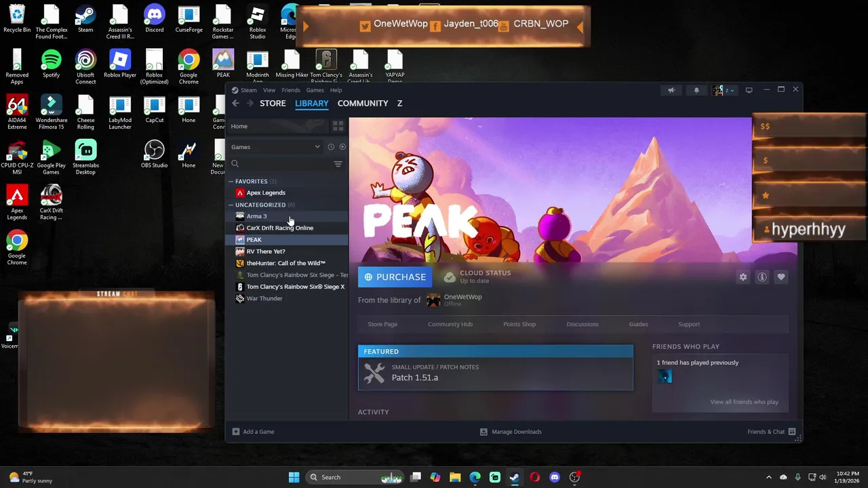Open Windows Start button
This screenshot has height=488, width=868.
coord(294,477)
